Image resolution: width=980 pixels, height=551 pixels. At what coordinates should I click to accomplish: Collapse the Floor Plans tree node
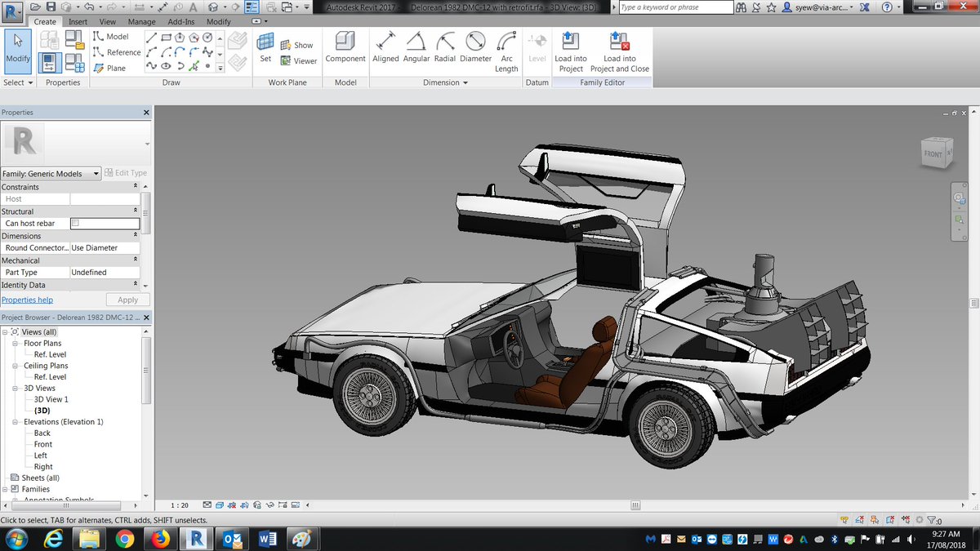[x=16, y=344]
